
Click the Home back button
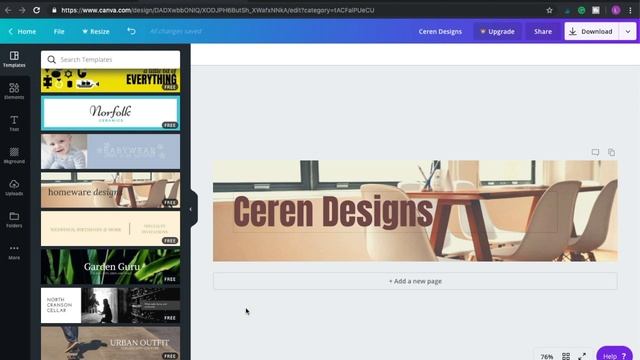point(22,31)
